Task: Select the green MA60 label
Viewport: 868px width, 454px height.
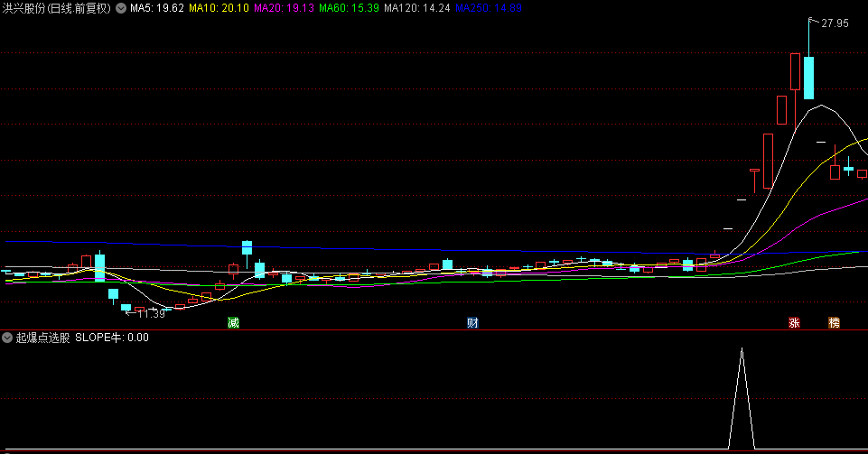Action: coord(349,8)
